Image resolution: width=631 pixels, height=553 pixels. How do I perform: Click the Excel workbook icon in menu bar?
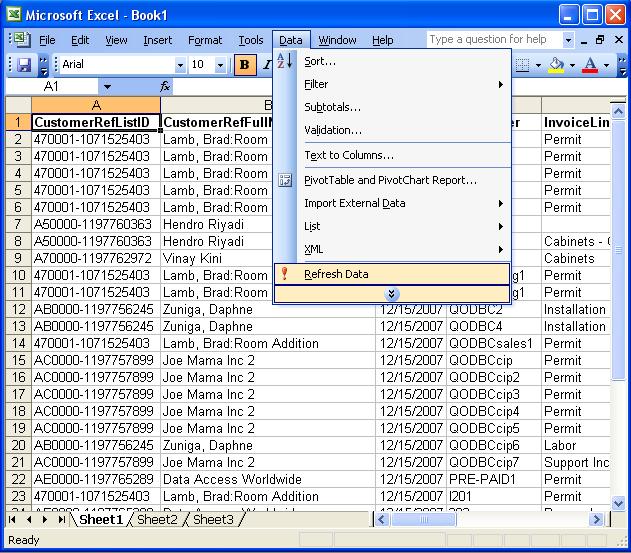pos(21,39)
